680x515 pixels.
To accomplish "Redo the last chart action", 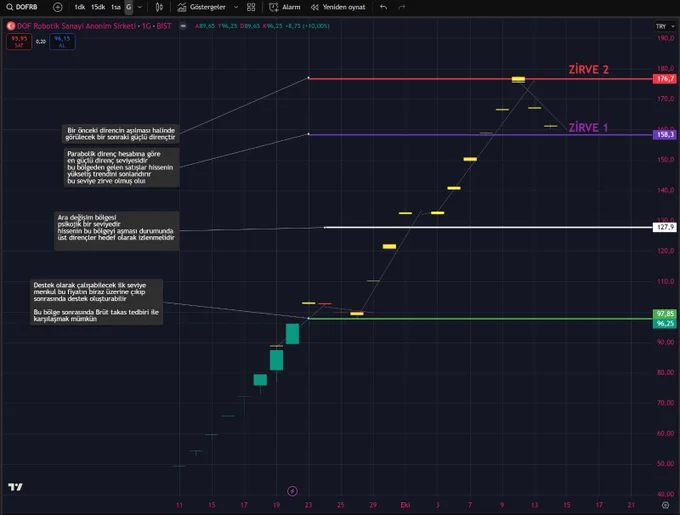I will point(402,7).
